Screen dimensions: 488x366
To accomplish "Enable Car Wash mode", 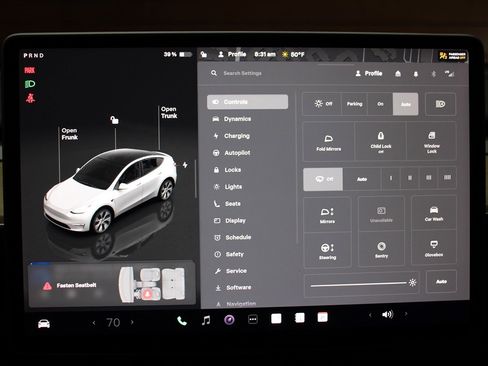I will (x=434, y=213).
